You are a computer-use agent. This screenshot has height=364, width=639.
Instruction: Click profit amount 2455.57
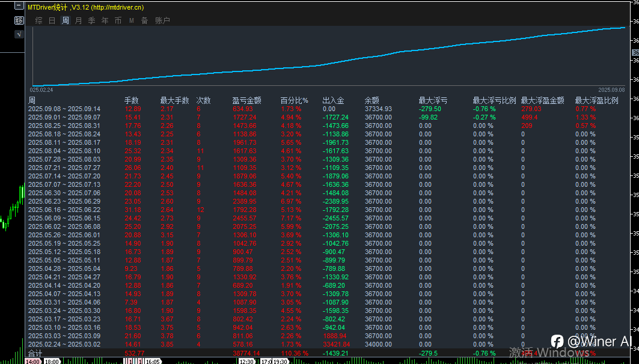pos(245,218)
